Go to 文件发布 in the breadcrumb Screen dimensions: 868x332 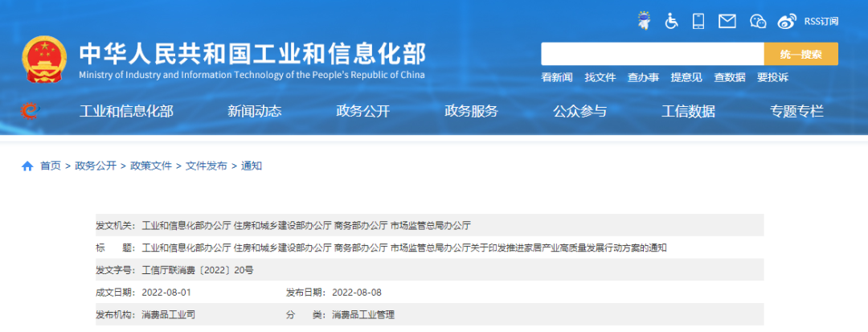(x=207, y=166)
